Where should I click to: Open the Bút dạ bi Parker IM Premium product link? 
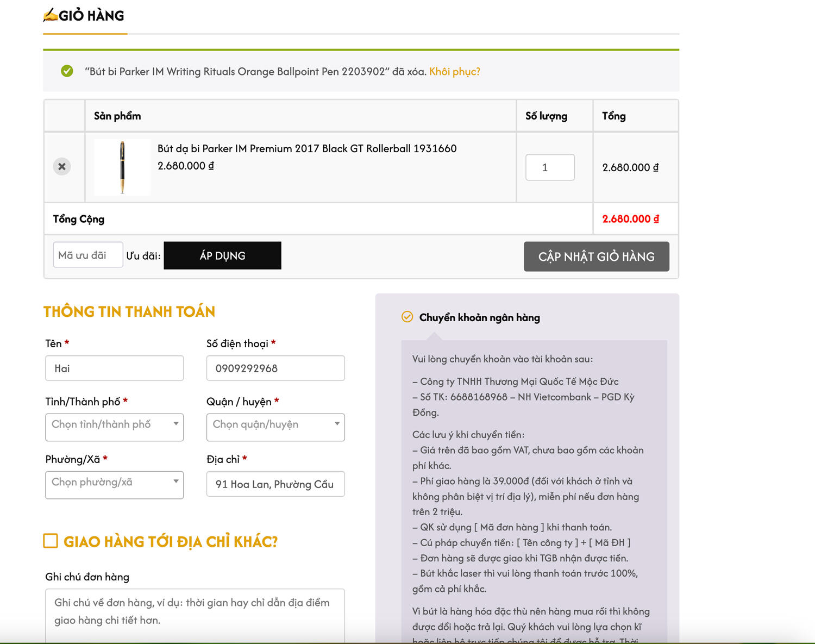(x=307, y=148)
